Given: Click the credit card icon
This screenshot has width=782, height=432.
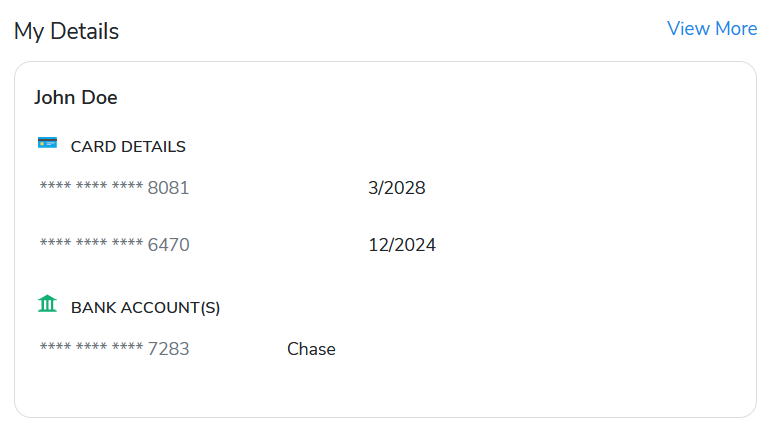Looking at the screenshot, I should coord(47,143).
